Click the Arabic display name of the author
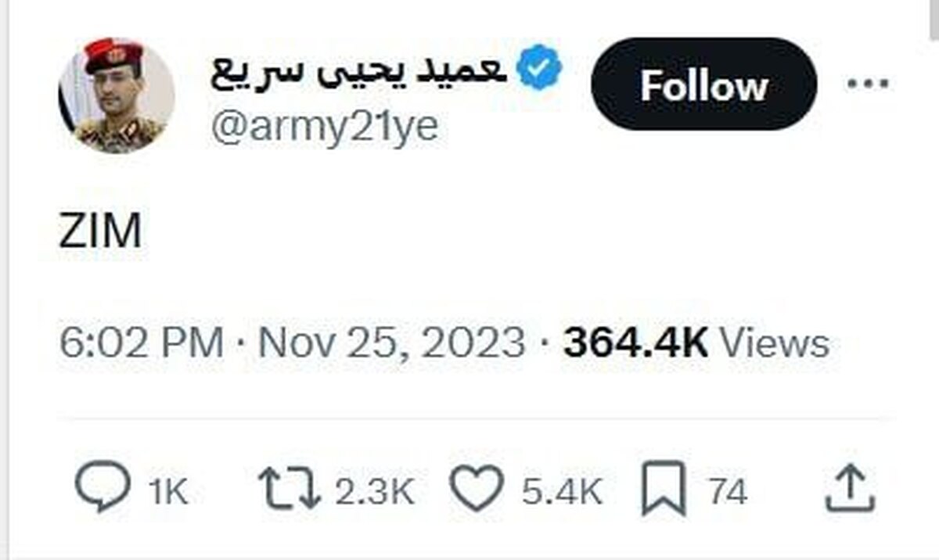The image size is (939, 560). (360, 73)
